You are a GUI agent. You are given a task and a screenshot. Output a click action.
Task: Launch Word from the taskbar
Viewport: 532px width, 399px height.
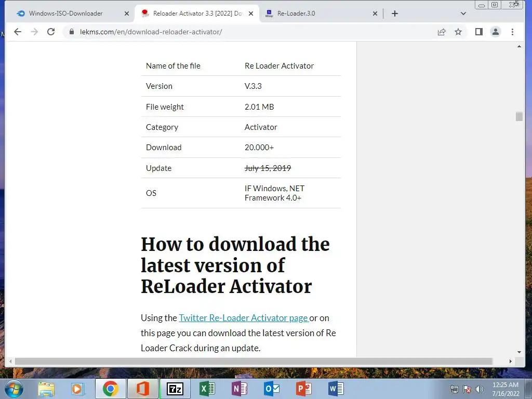[x=336, y=389]
